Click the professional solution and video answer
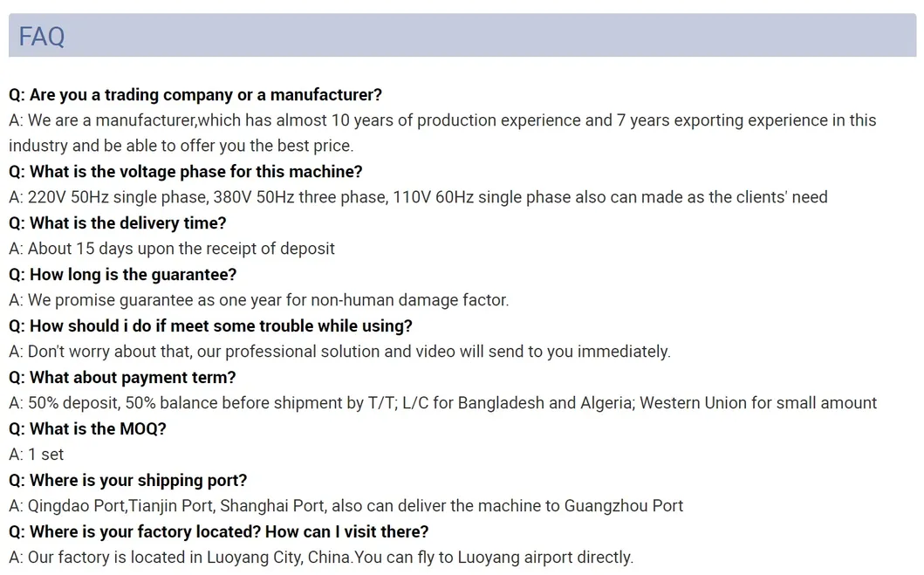The height and width of the screenshot is (575, 924). [x=339, y=352]
